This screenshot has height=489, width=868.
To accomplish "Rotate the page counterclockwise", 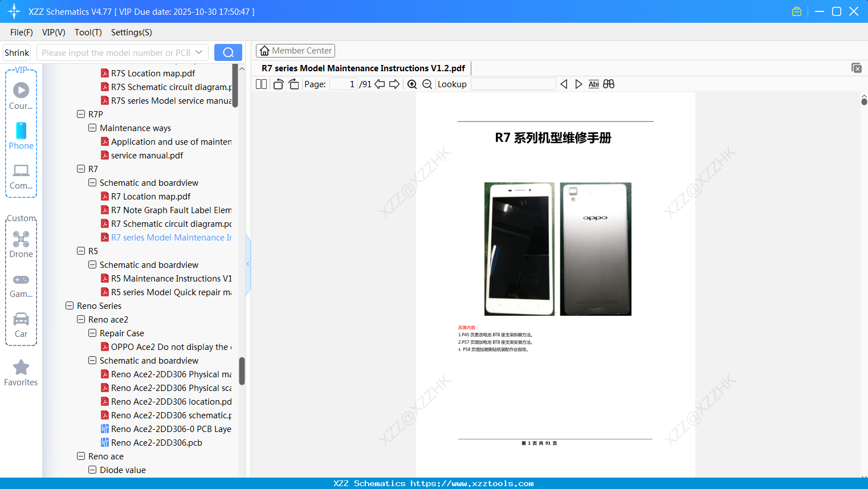I will click(278, 84).
